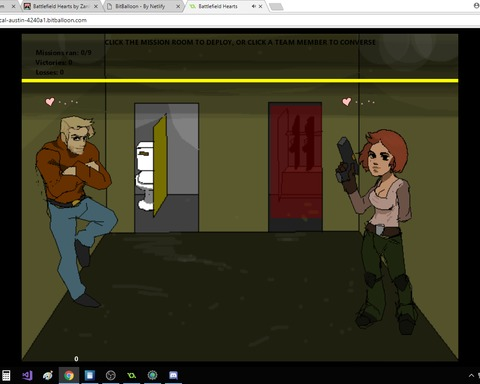The height and width of the screenshot is (384, 480).
Task: Open Discord from the taskbar
Action: click(173, 375)
